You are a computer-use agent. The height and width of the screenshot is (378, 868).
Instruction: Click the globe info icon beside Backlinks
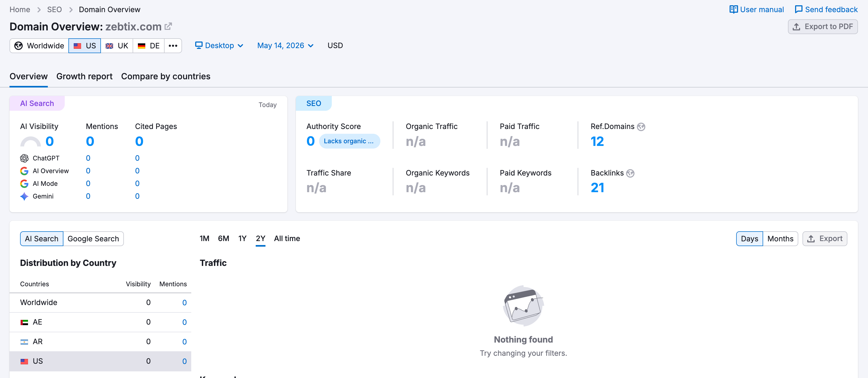click(630, 173)
